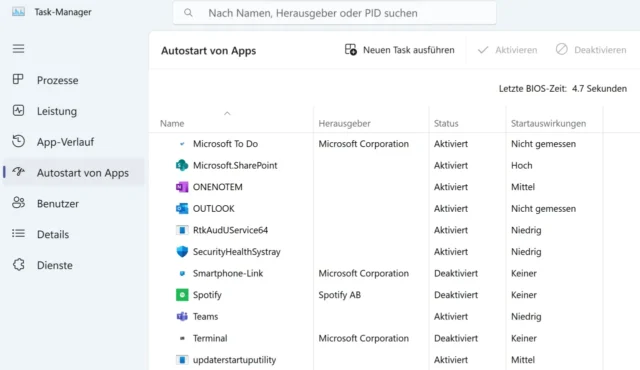This screenshot has height=370, width=640.
Task: Open the App-Verlauf page
Action: [73, 142]
